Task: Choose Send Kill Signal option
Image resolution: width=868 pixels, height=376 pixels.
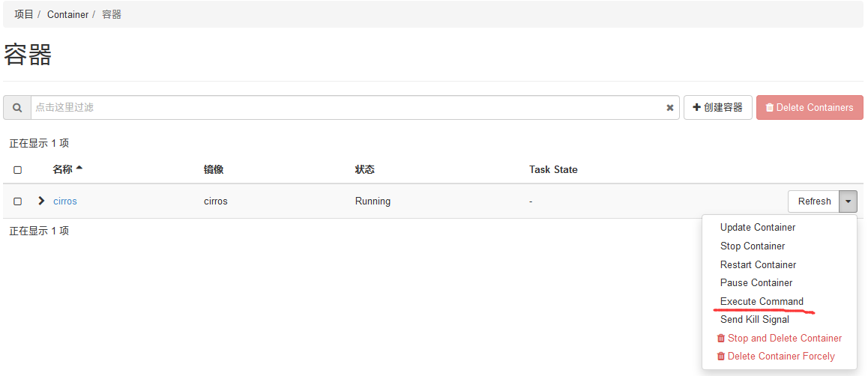Action: tap(755, 319)
